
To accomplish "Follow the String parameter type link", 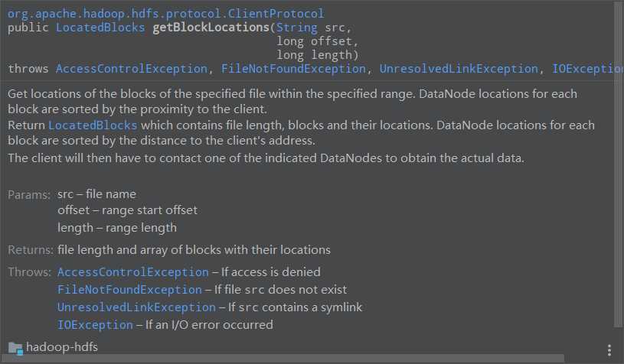I will (297, 28).
